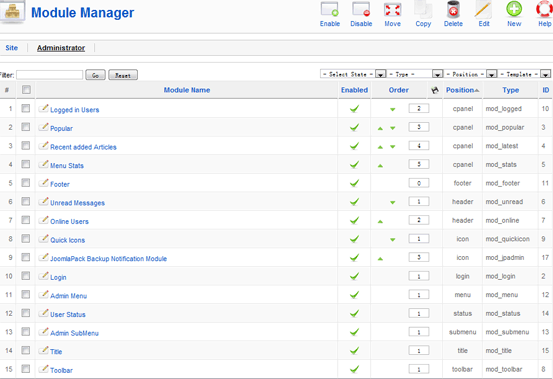The width and height of the screenshot is (553, 379).
Task: Open JoomlaPack Backup Notification Module link
Action: (108, 259)
